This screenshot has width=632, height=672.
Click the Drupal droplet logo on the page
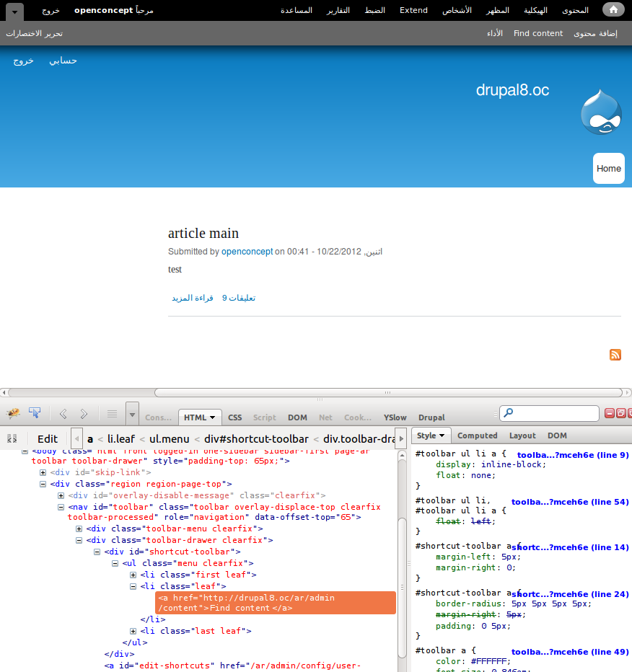click(601, 112)
